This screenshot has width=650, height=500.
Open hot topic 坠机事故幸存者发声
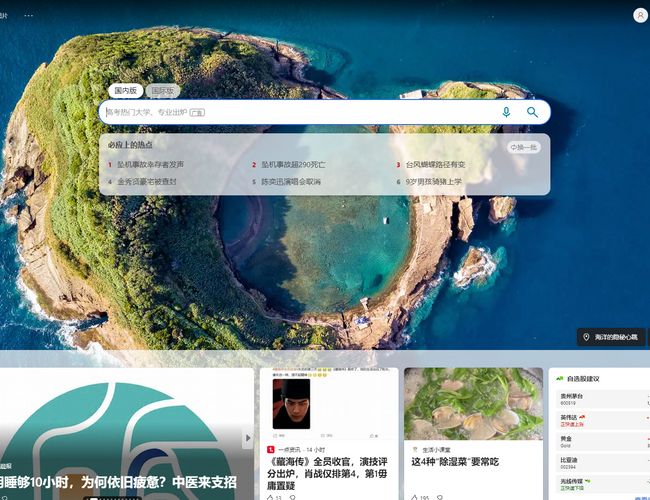[150, 165]
